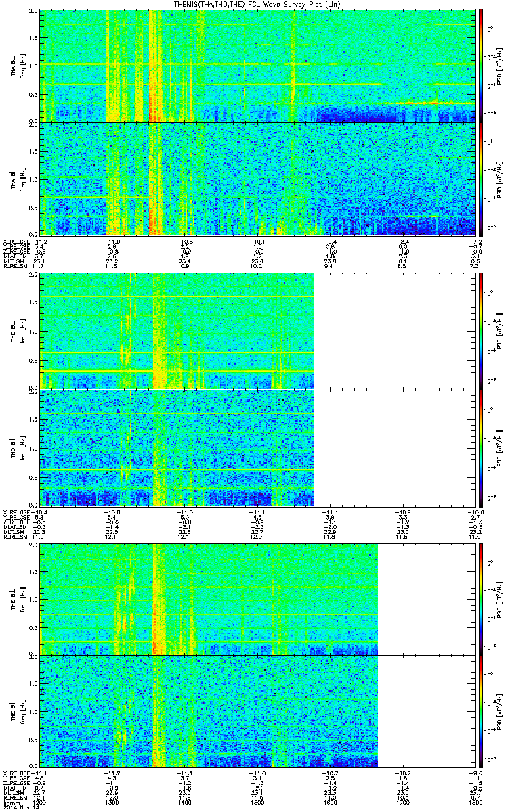
Task: Click the THA BL PSD color bar
Action: click(482, 66)
